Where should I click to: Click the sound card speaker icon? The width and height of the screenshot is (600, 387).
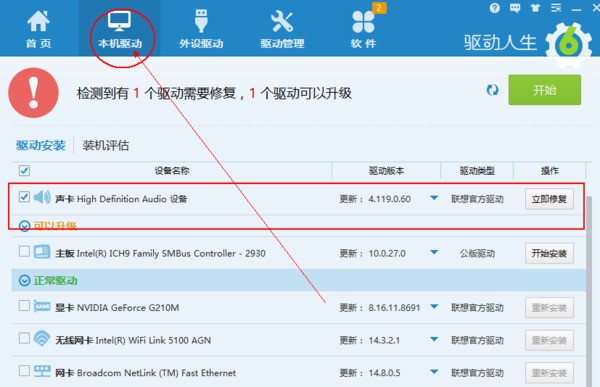pyautogui.click(x=42, y=198)
